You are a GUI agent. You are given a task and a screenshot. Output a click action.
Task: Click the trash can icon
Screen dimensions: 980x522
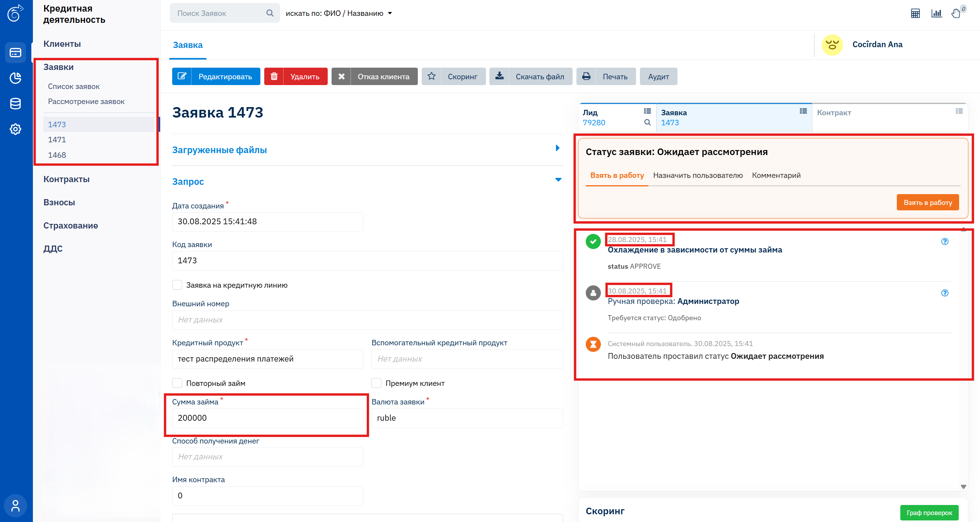click(x=274, y=76)
